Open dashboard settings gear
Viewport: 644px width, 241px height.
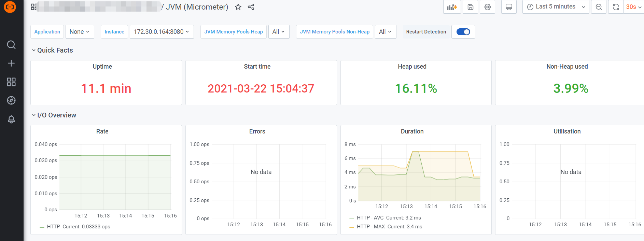click(x=487, y=7)
